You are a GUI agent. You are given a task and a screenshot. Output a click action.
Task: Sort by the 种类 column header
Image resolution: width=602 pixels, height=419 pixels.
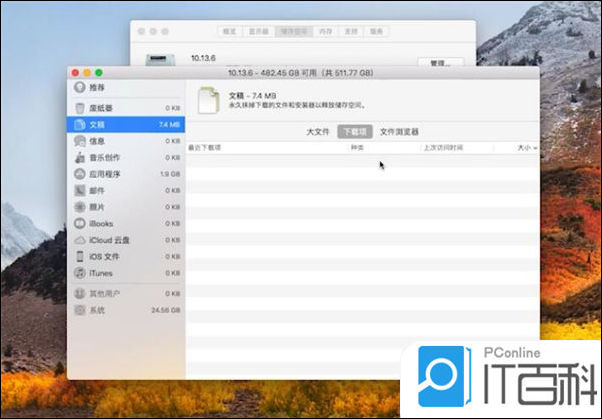[x=357, y=148]
